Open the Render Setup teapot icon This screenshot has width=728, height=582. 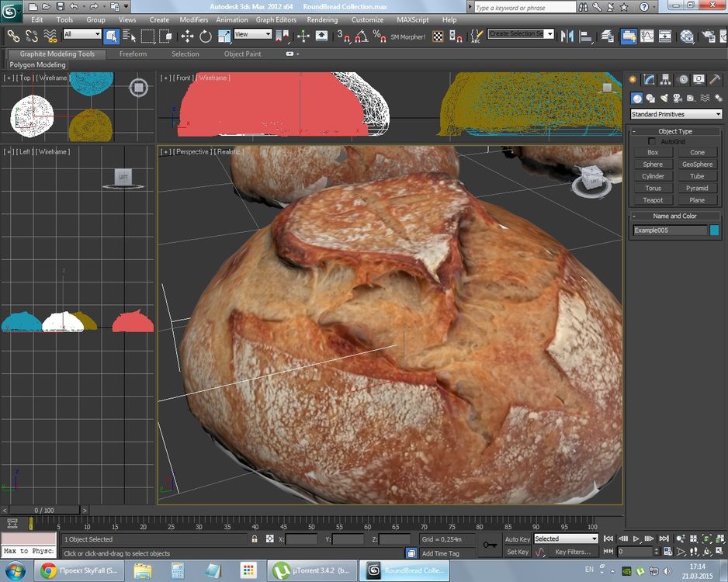708,36
